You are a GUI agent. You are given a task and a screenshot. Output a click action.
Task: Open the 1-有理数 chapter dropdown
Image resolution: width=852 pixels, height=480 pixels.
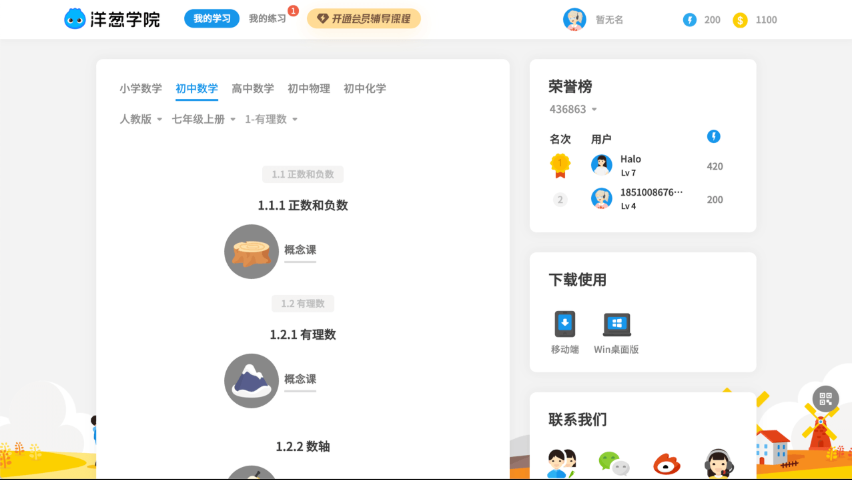pyautogui.click(x=271, y=119)
